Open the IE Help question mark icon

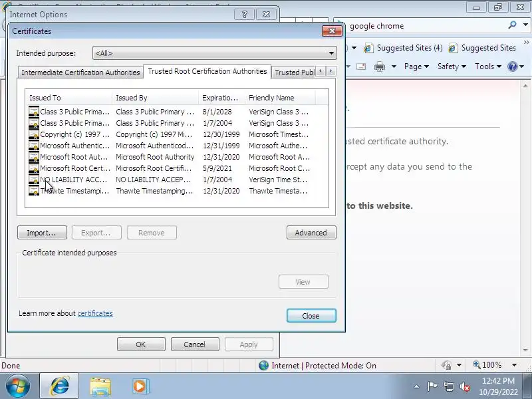pos(512,66)
